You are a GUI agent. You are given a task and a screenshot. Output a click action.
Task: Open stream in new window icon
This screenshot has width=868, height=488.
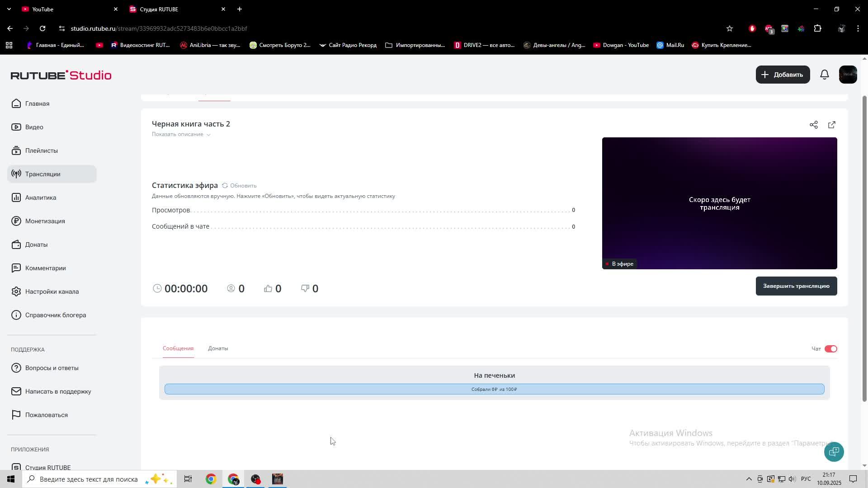click(831, 125)
